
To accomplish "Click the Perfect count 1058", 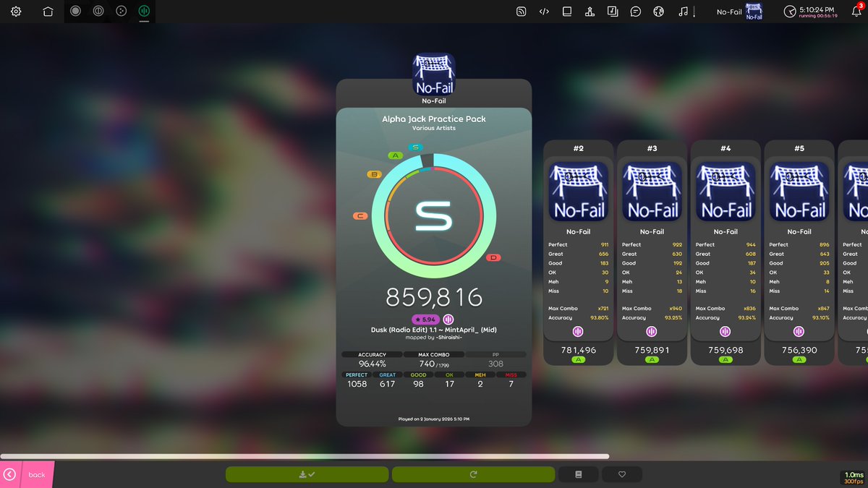I will [x=357, y=384].
